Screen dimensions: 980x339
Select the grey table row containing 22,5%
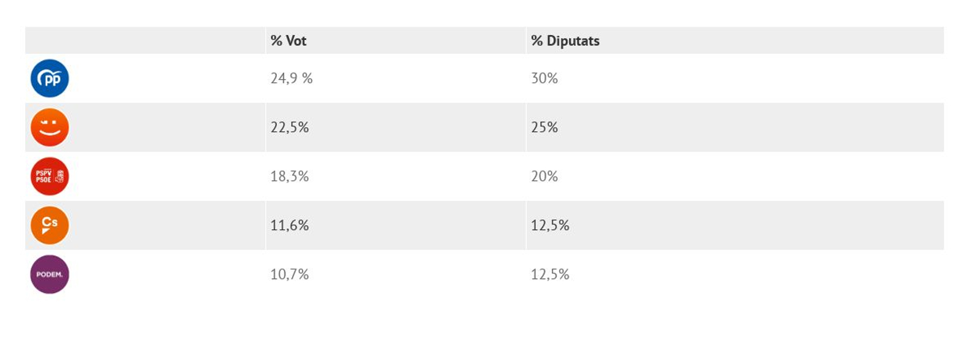[x=735, y=128]
